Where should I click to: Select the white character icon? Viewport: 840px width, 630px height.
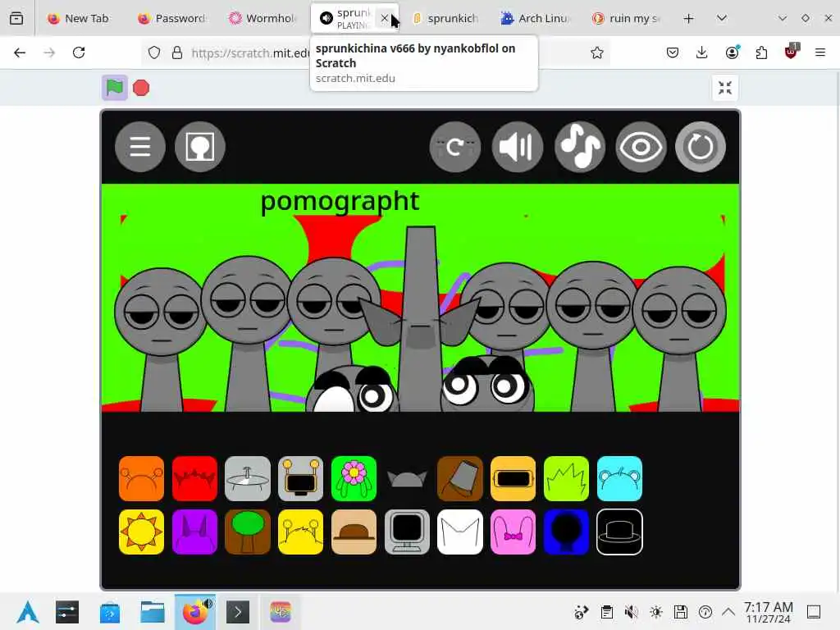[459, 532]
